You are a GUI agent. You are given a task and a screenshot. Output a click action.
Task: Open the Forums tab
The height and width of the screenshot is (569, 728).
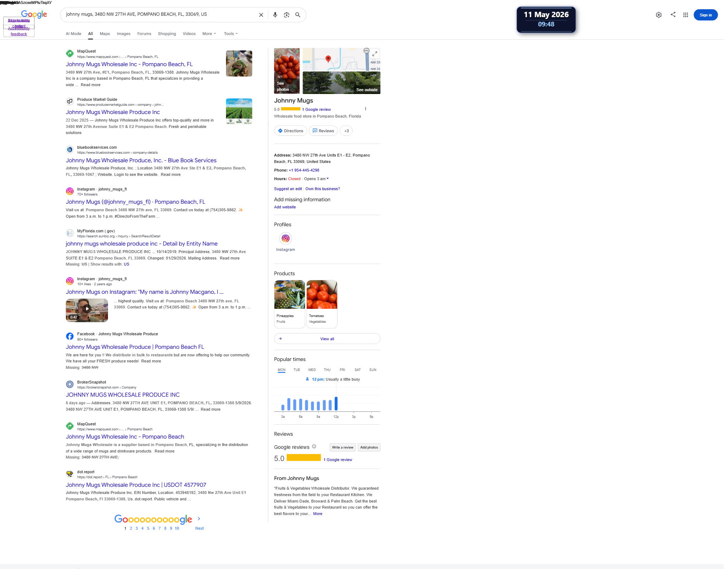[x=144, y=34]
